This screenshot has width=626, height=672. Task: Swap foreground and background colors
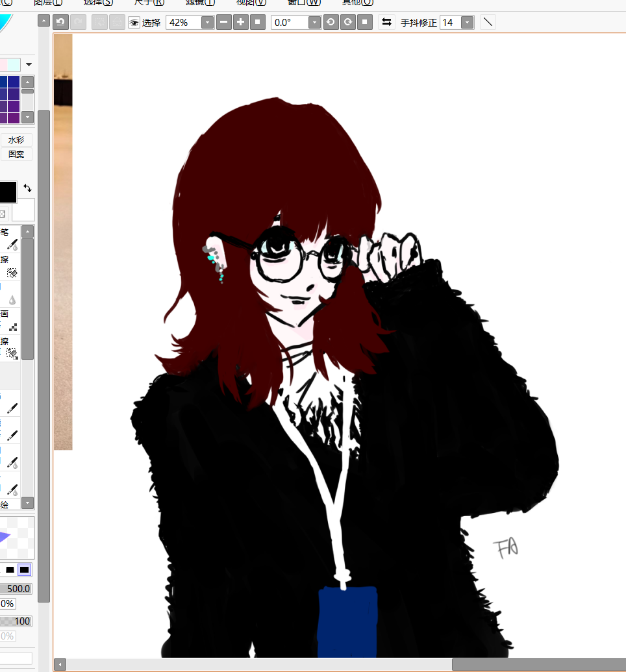point(27,188)
